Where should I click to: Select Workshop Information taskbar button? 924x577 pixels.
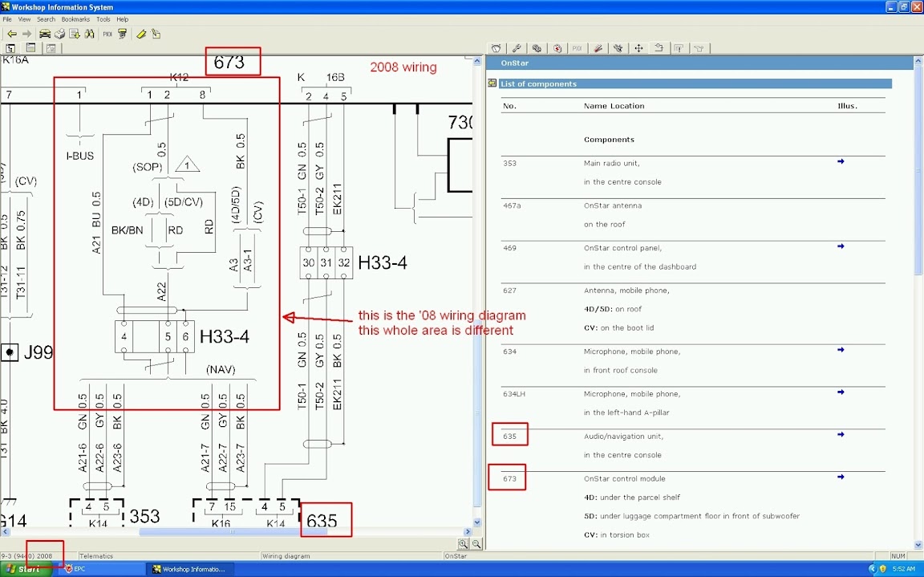[x=188, y=569]
